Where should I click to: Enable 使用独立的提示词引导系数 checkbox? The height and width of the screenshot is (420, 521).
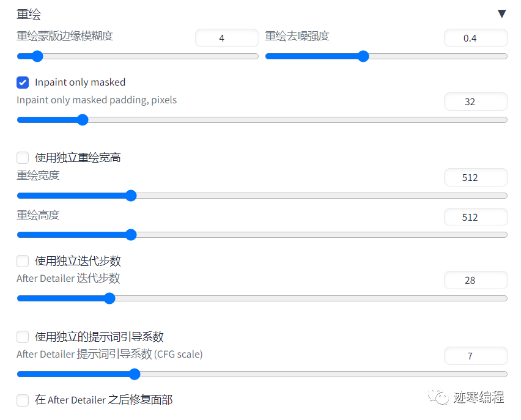click(x=23, y=337)
